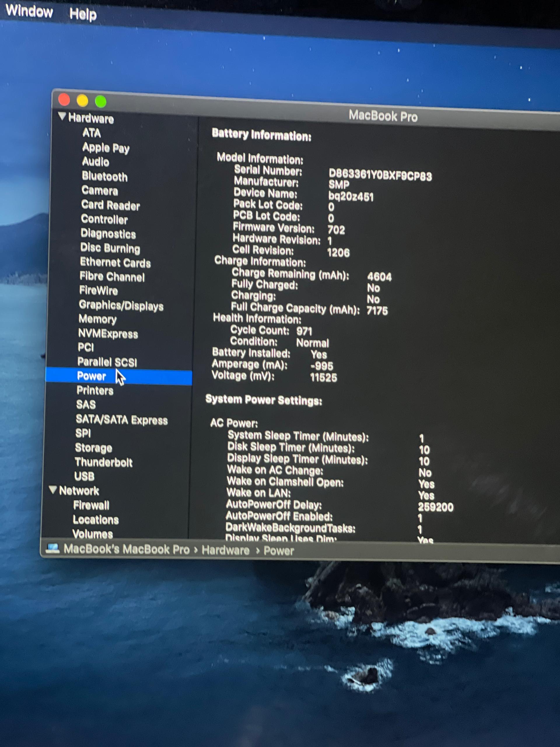Select Disc Burning in the sidebar
Viewport: 560px width, 747px height.
tap(110, 248)
